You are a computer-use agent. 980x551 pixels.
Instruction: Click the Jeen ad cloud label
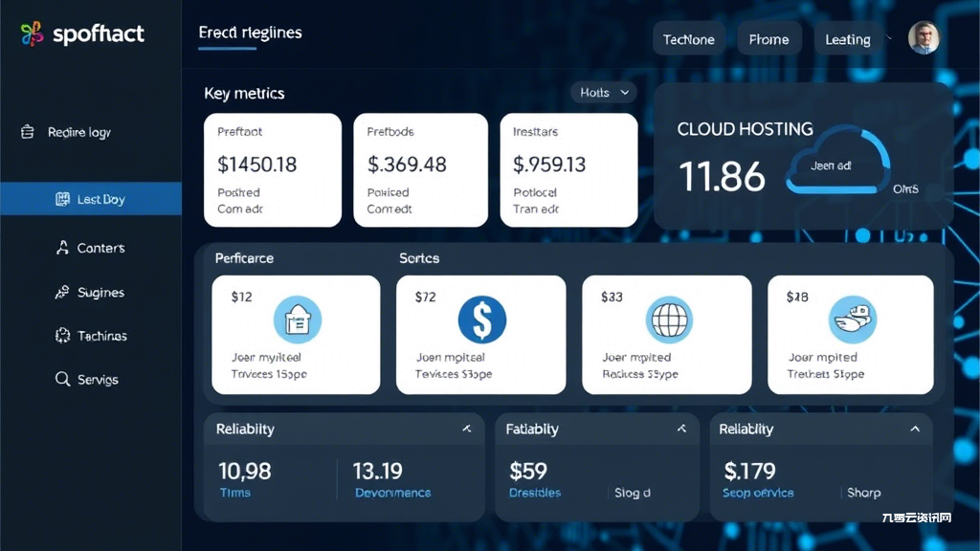(831, 165)
